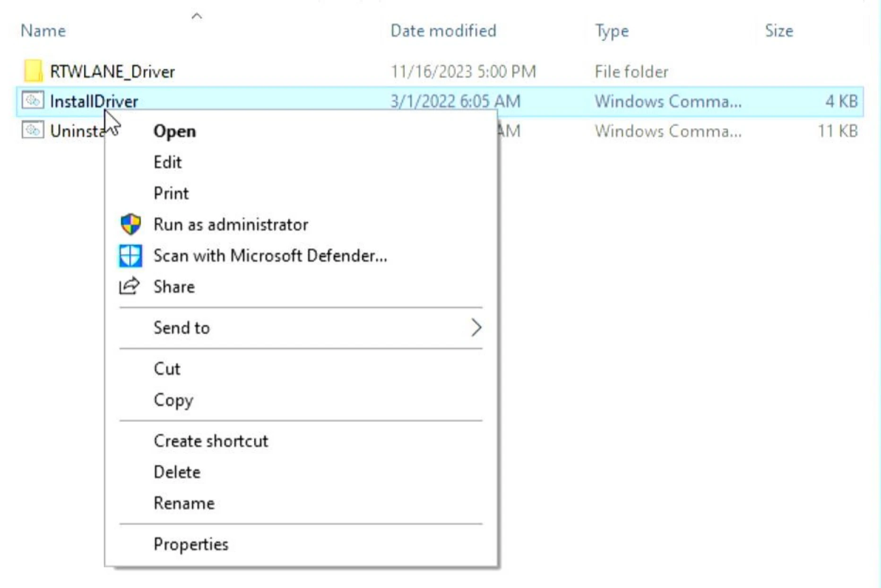Choose Share from the context menu
881x588 pixels.
174,287
